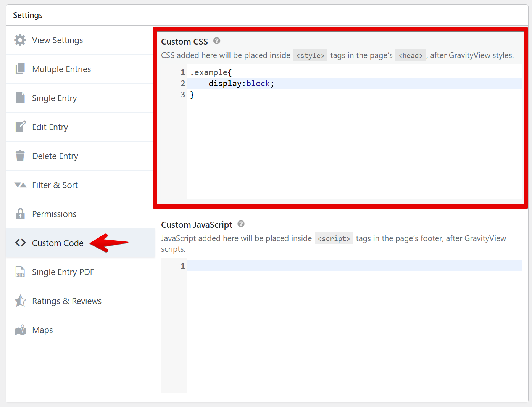Click the Filter & Sort triangles icon

pyautogui.click(x=20, y=185)
